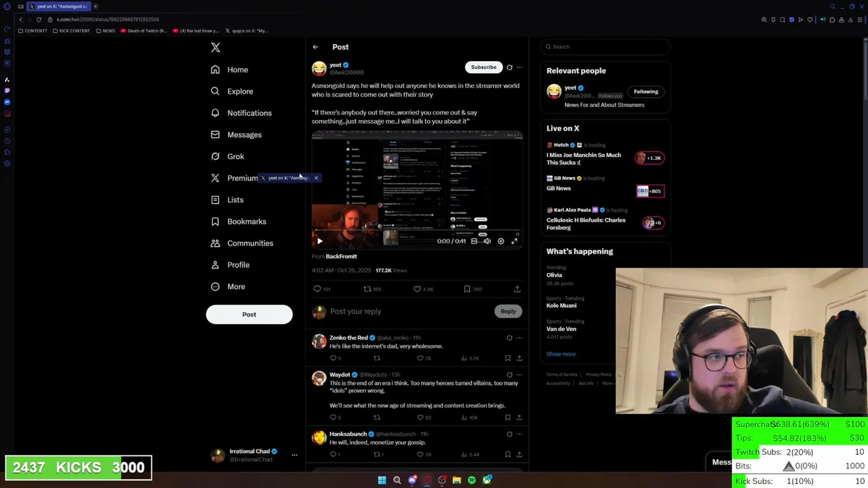Open the menu on Hanksabunch's reply
This screenshot has height=488, width=868.
click(519, 434)
